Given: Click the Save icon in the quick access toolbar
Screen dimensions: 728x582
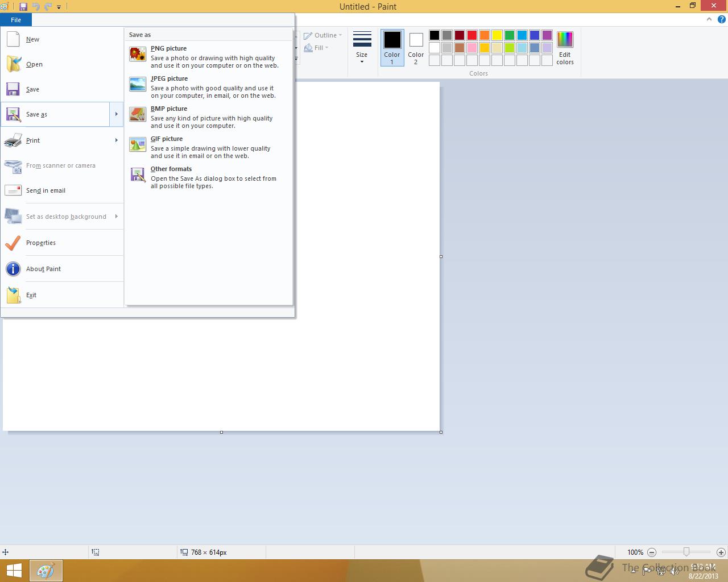Looking at the screenshot, I should 23,7.
